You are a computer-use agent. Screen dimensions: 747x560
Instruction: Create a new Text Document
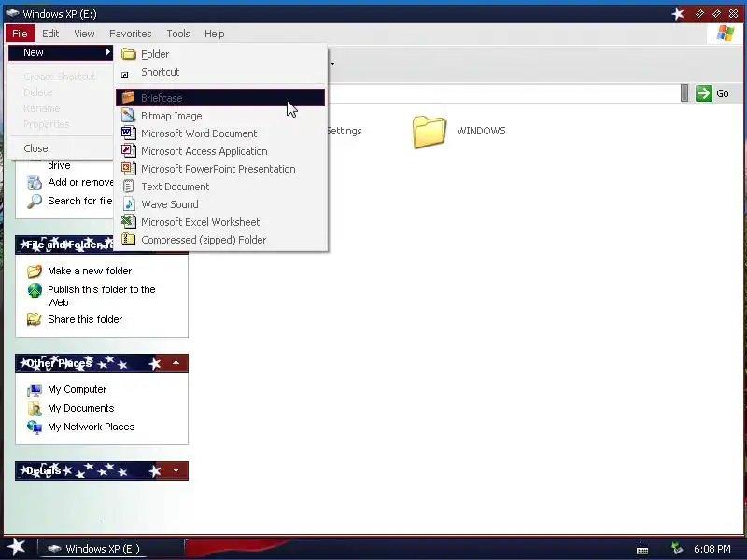tap(220, 186)
